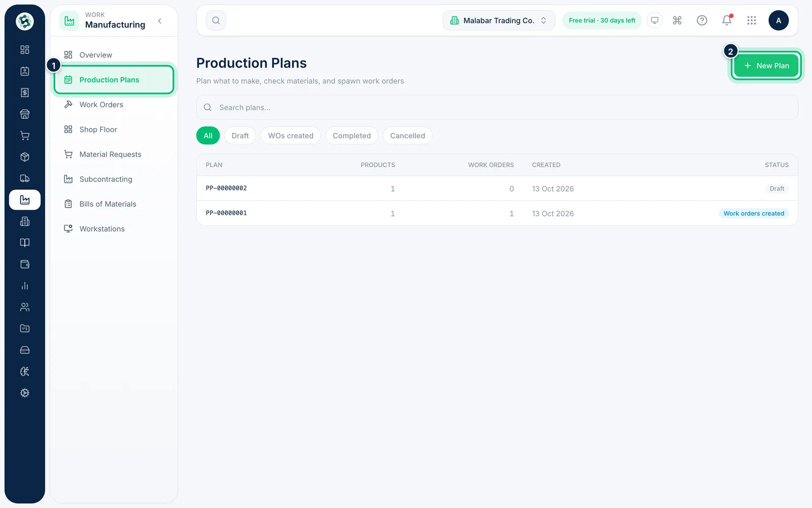Open the storefront icon in left rail
812x508 pixels.
[x=24, y=114]
